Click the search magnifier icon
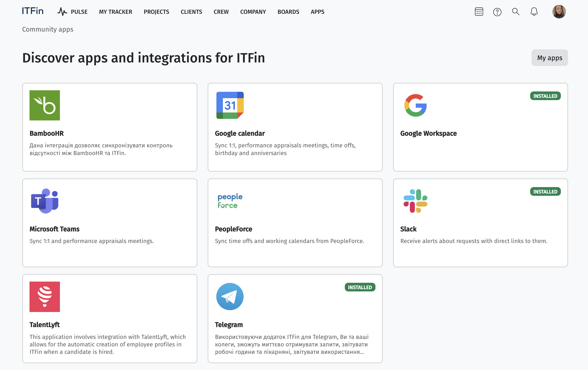 [x=515, y=11]
